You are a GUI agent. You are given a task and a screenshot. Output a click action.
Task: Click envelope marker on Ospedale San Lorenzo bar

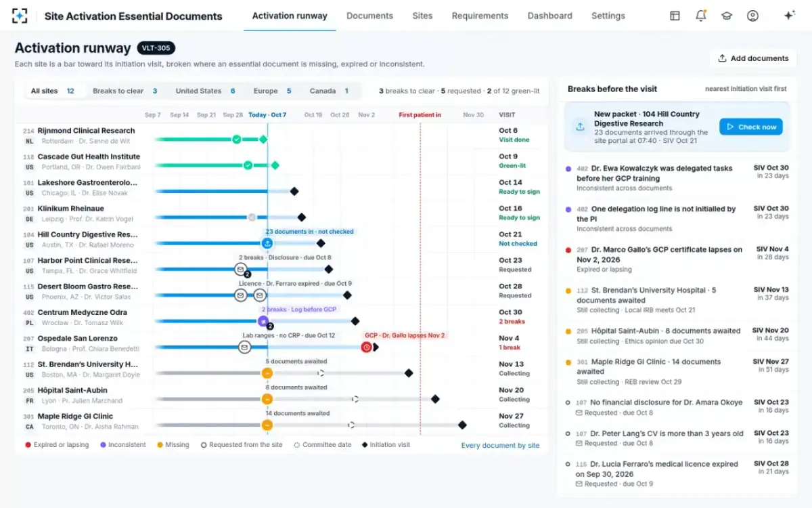pos(244,347)
